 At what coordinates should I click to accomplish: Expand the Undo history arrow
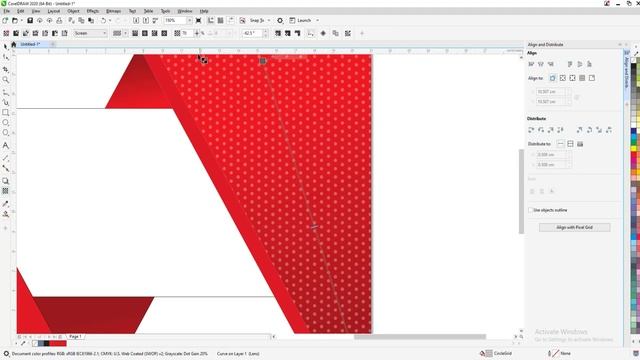coord(110,20)
